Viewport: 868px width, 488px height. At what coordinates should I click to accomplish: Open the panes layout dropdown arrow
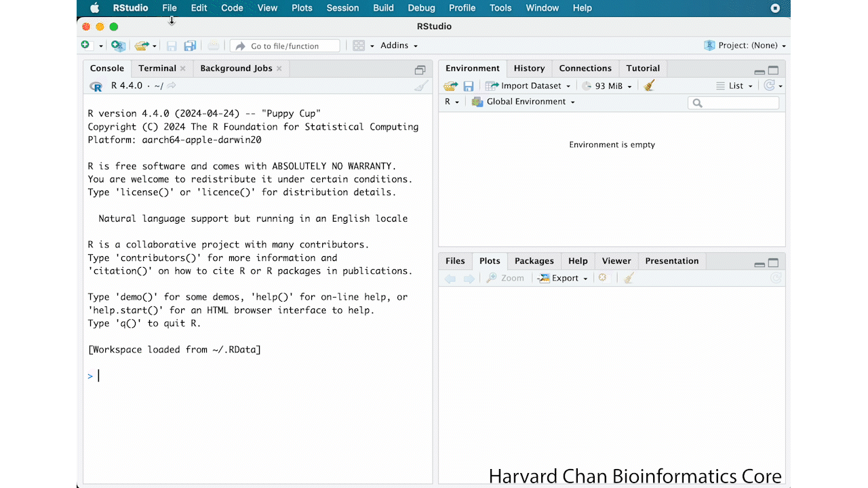tap(372, 46)
